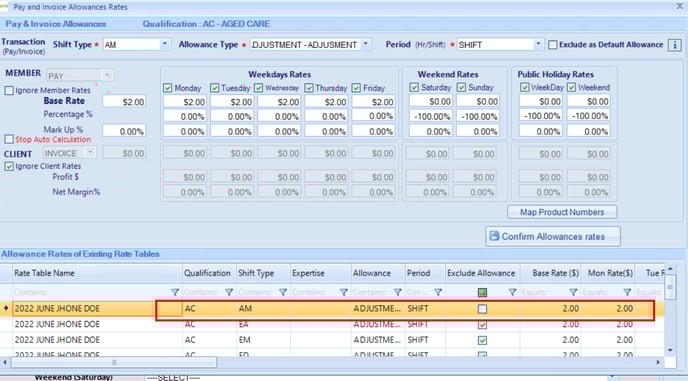Click the grid horizontal scroll right arrow

pos(658,363)
